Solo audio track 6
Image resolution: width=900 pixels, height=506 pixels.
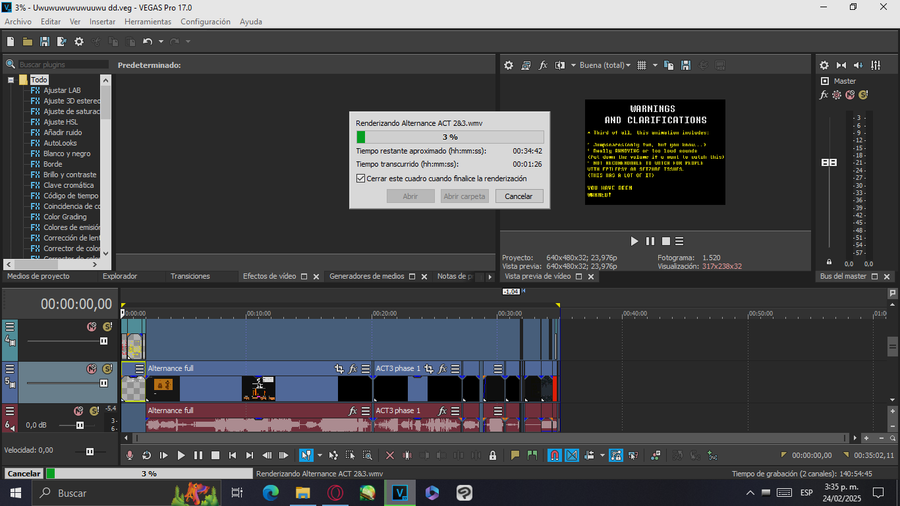(95, 411)
